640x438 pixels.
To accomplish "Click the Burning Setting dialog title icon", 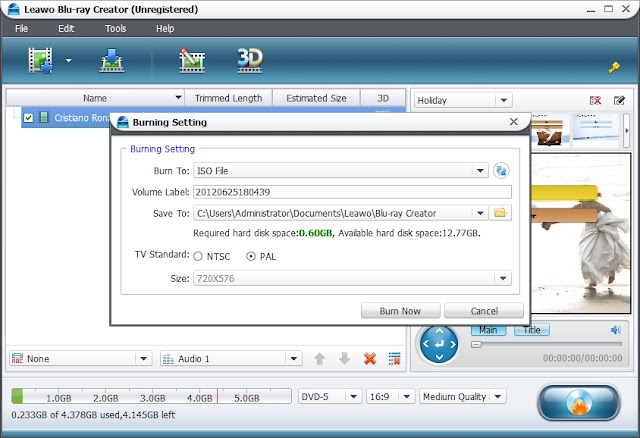I will pos(123,122).
